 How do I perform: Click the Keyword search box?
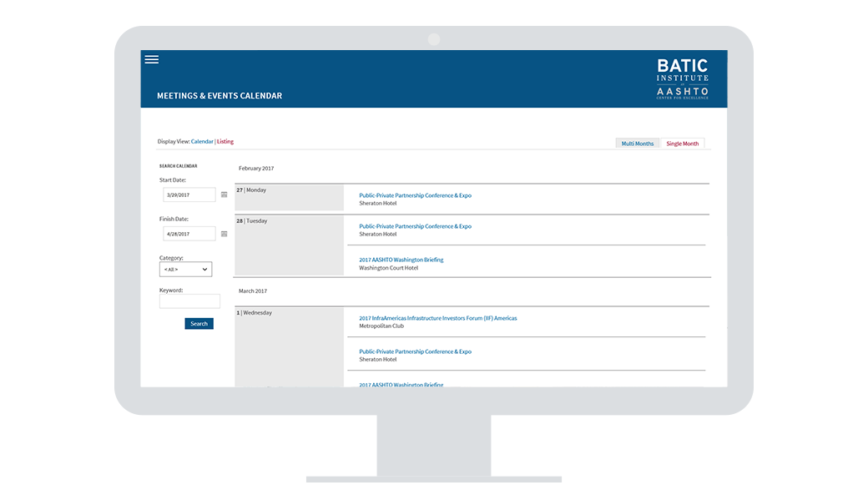[189, 301]
